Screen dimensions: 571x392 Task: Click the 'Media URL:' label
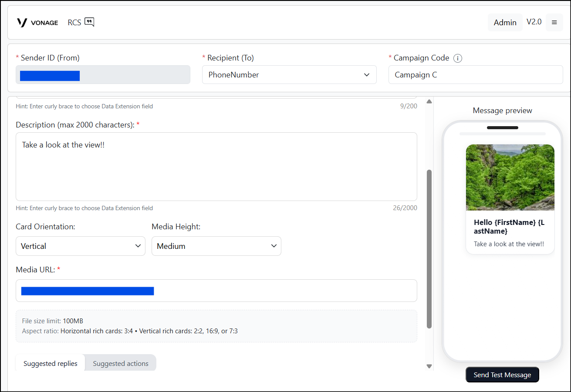click(38, 270)
